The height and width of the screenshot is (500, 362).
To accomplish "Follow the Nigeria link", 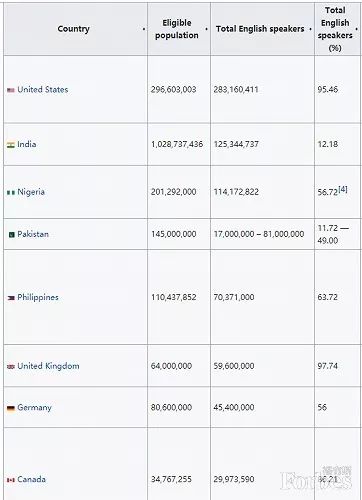I will [31, 192].
